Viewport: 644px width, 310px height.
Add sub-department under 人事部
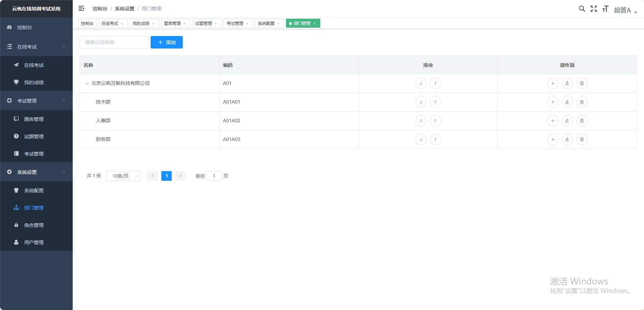(553, 121)
